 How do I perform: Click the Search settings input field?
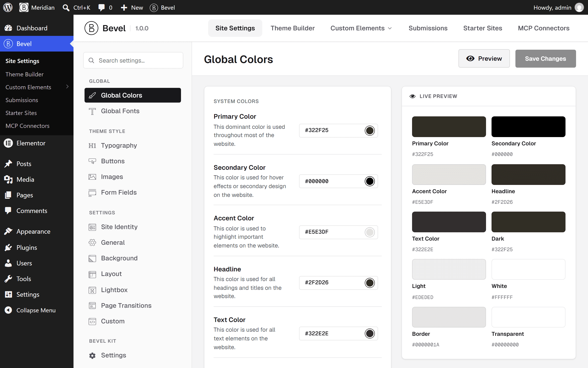tap(133, 60)
